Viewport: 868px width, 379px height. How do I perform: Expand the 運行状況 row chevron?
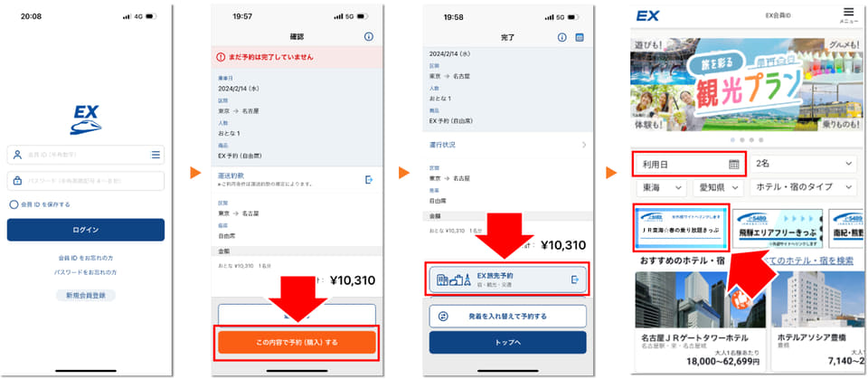pyautogui.click(x=583, y=145)
